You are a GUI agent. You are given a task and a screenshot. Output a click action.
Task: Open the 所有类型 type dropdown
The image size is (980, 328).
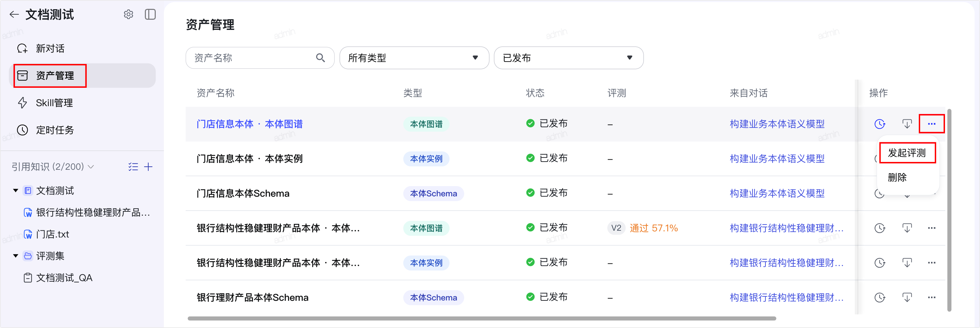pos(414,58)
